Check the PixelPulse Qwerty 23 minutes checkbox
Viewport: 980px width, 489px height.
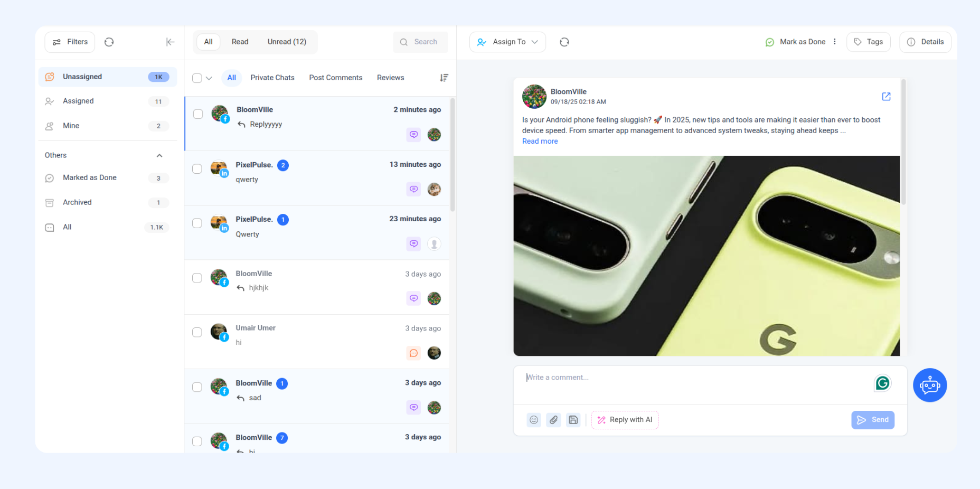pyautogui.click(x=197, y=223)
